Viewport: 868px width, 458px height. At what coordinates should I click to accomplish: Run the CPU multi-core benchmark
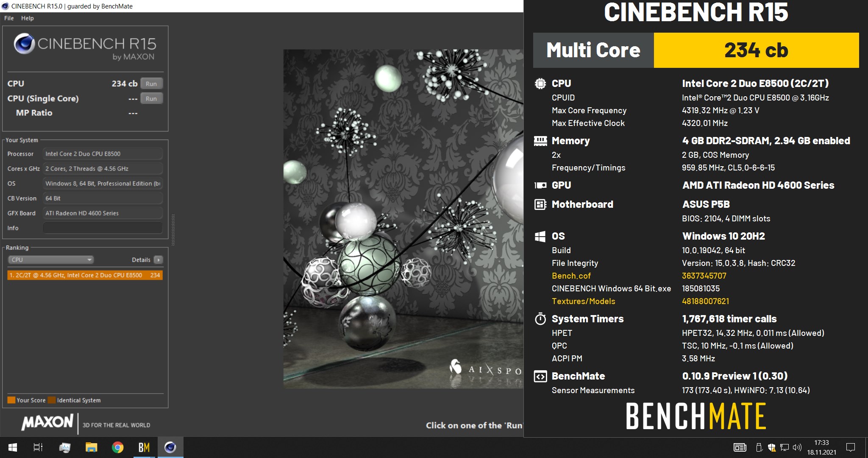(x=151, y=84)
